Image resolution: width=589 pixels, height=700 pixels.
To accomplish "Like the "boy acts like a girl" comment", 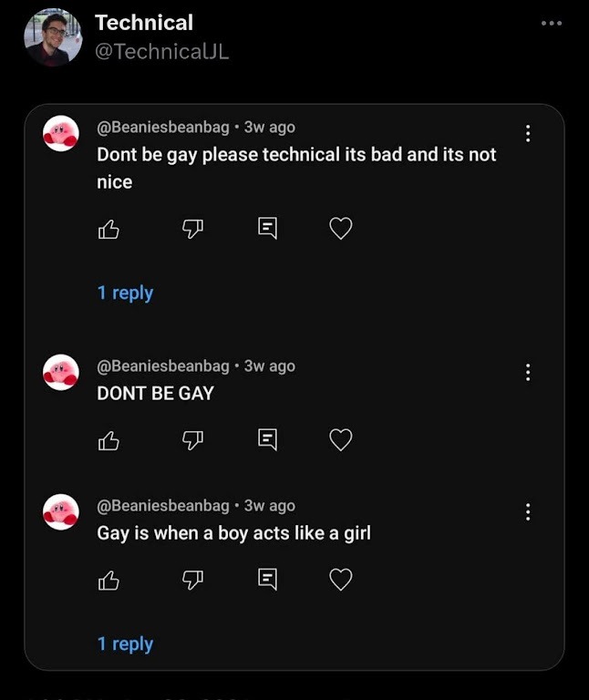I will [x=108, y=580].
